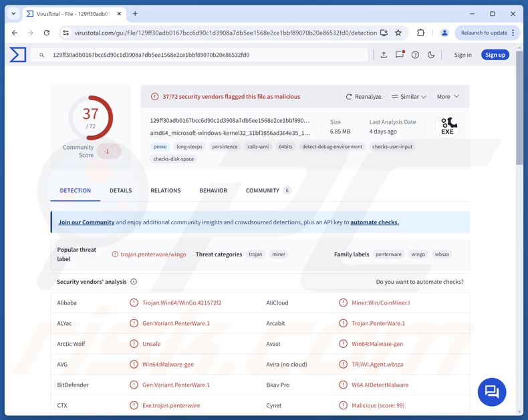Click the security vendors' analysis info icon

(x=134, y=282)
